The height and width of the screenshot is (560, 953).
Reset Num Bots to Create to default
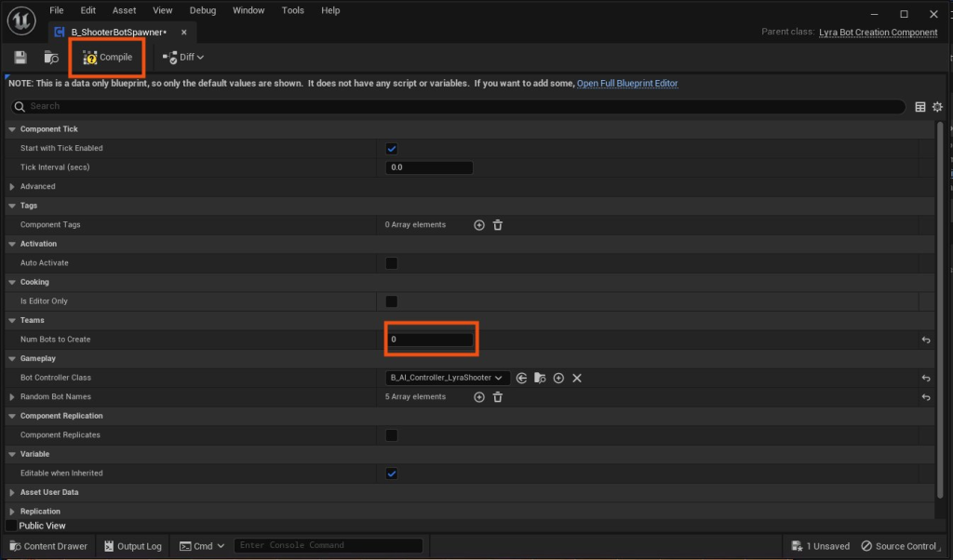(x=926, y=340)
